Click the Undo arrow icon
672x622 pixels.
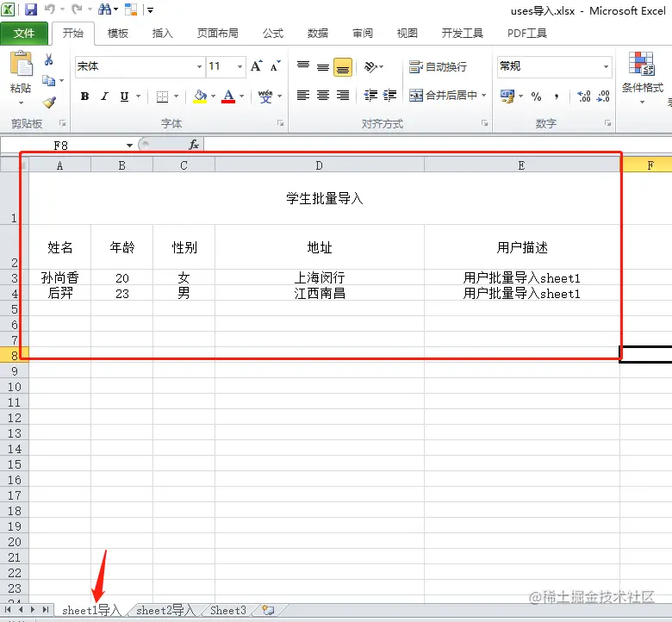pyautogui.click(x=50, y=9)
